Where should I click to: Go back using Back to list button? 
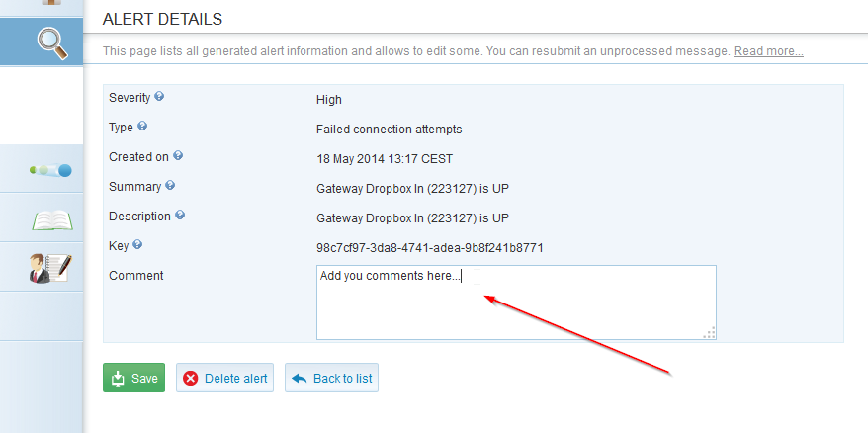(x=331, y=378)
